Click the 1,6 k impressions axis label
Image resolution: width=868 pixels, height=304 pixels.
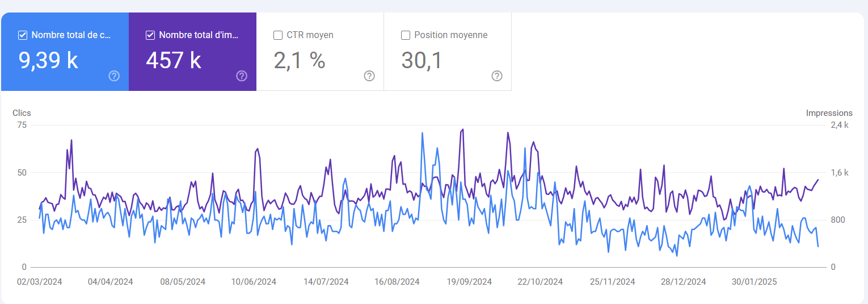coord(840,173)
